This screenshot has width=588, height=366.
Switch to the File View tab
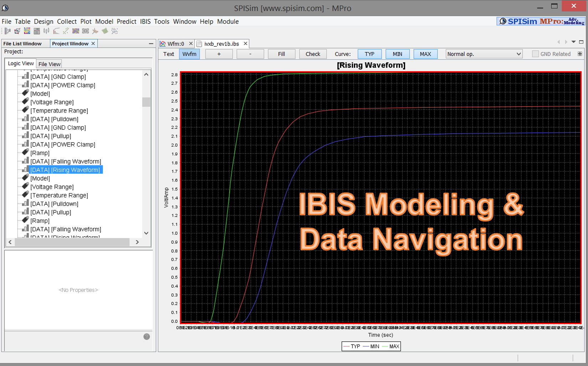[49, 64]
